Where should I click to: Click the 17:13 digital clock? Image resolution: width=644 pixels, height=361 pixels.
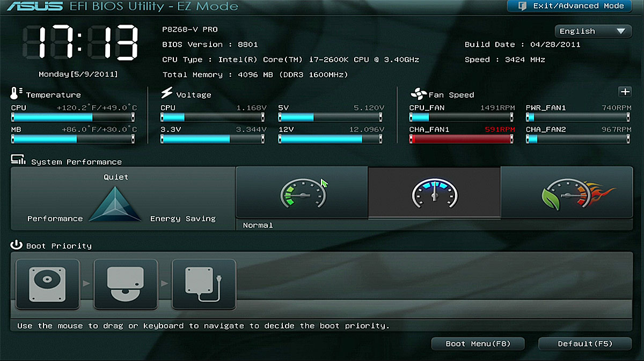point(80,43)
